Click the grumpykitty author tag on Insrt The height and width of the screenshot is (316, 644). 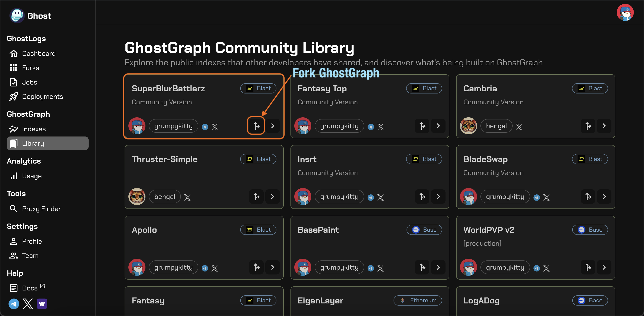(x=339, y=197)
